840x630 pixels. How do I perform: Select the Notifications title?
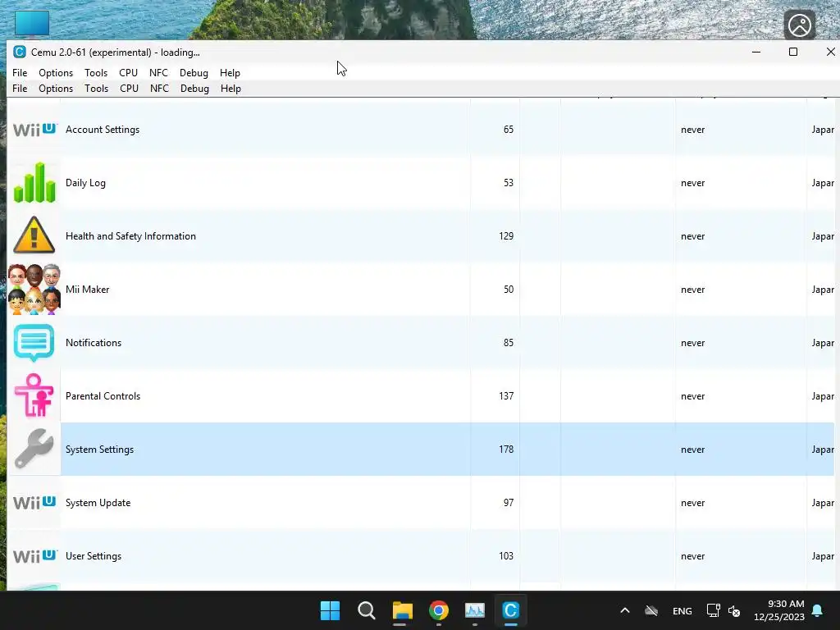click(94, 343)
